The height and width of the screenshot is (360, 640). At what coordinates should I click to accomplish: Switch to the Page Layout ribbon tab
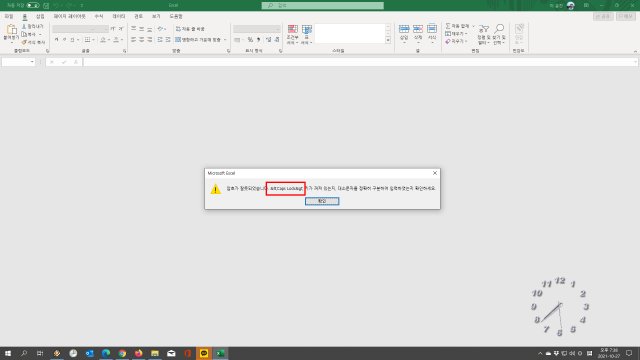coord(69,16)
